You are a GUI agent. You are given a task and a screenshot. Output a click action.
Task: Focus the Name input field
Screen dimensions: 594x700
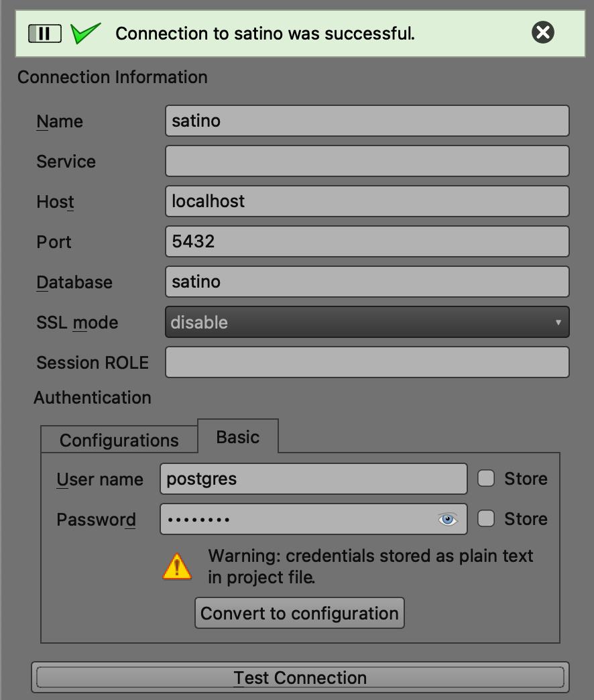click(x=367, y=121)
